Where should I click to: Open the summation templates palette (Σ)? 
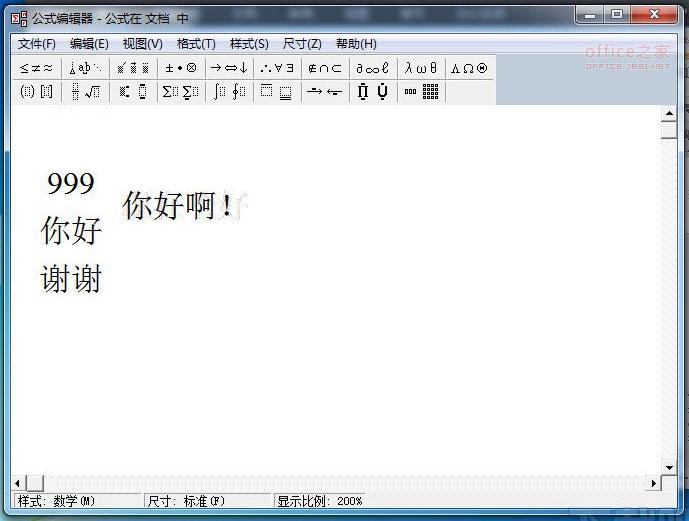[181, 91]
